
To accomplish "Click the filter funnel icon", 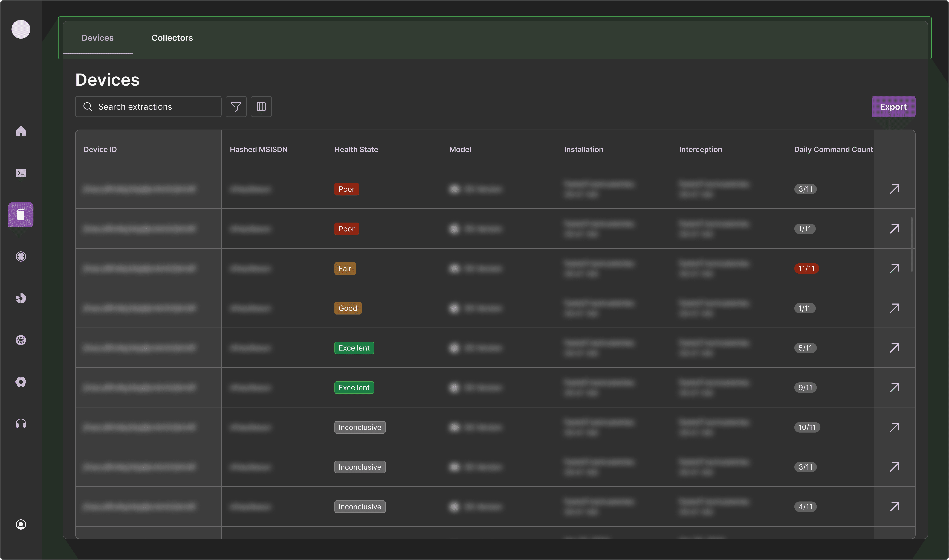I will coord(236,107).
